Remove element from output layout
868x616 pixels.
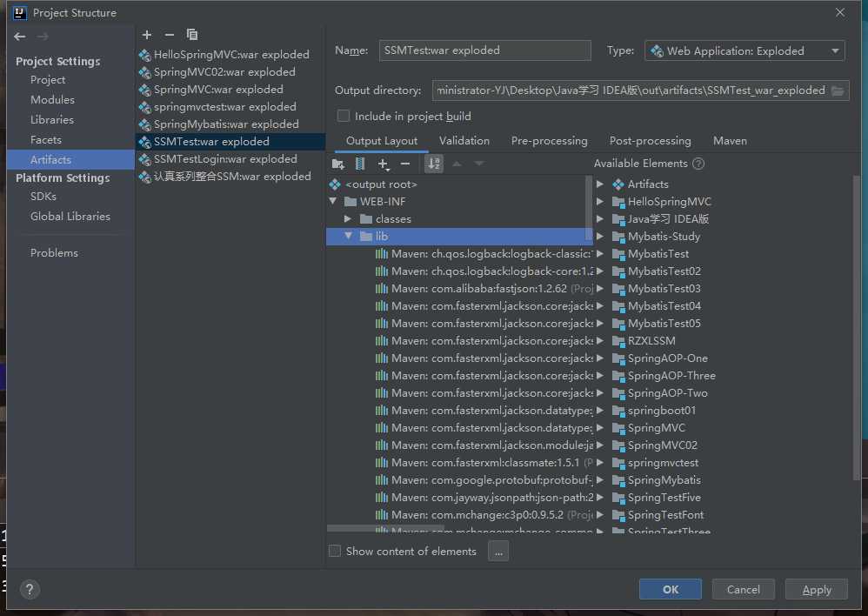pyautogui.click(x=405, y=164)
